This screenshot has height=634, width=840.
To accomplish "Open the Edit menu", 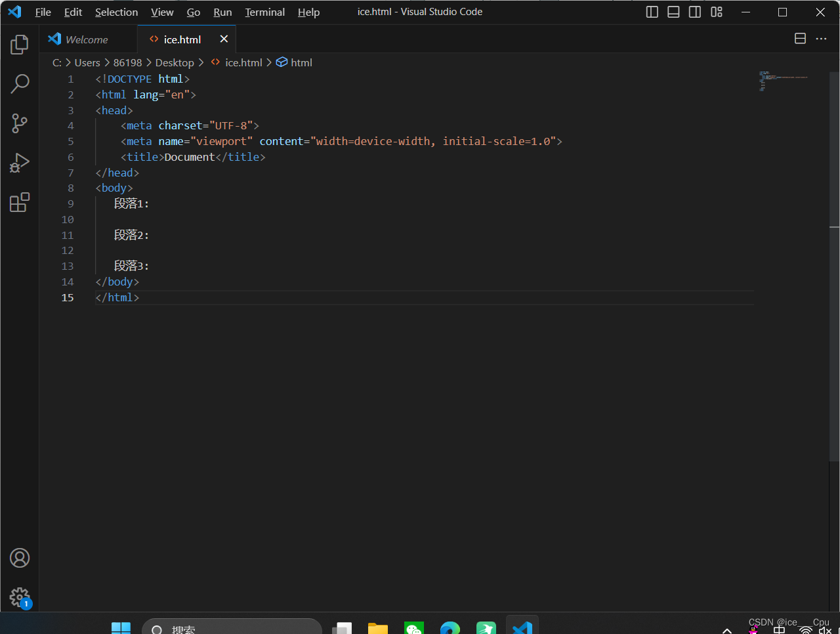I will [73, 12].
